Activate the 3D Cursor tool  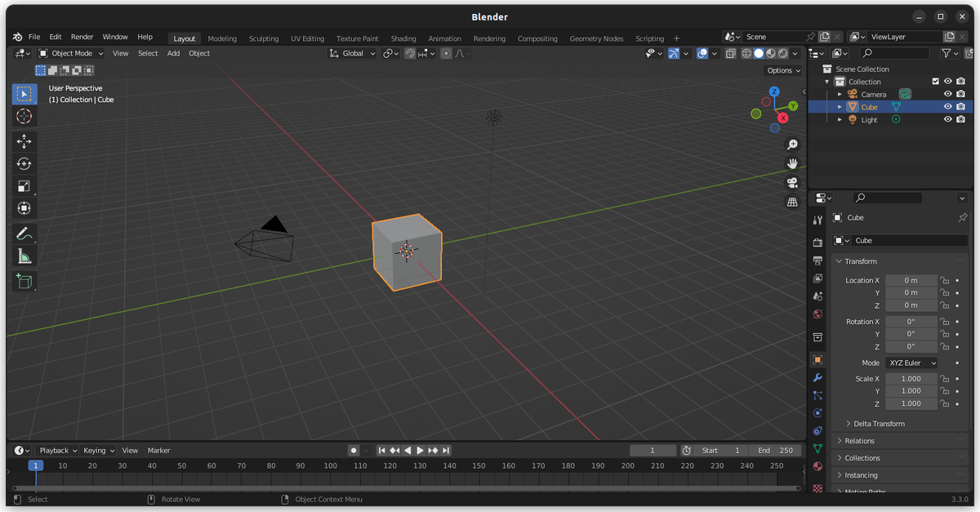coord(24,117)
